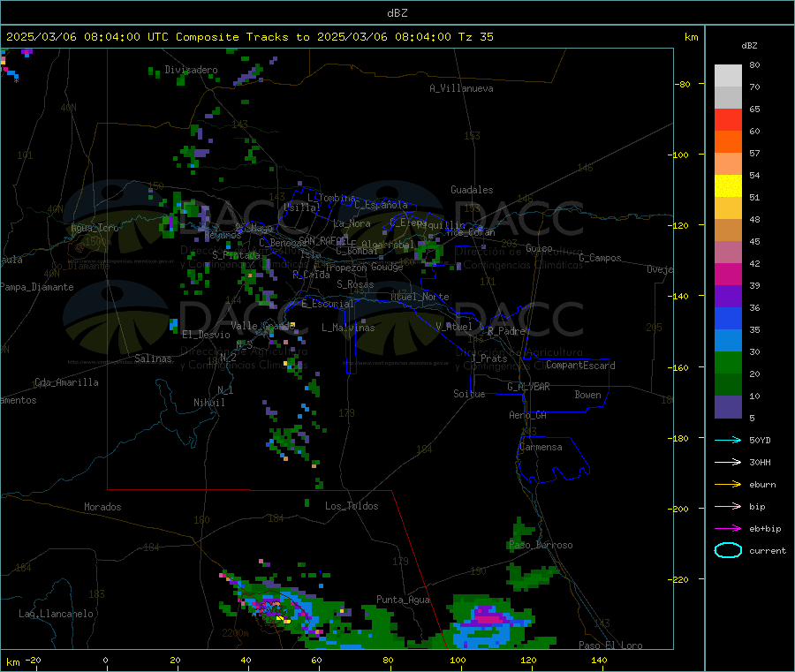Click the pink bip arrow icon
The image size is (795, 672).
tap(728, 506)
